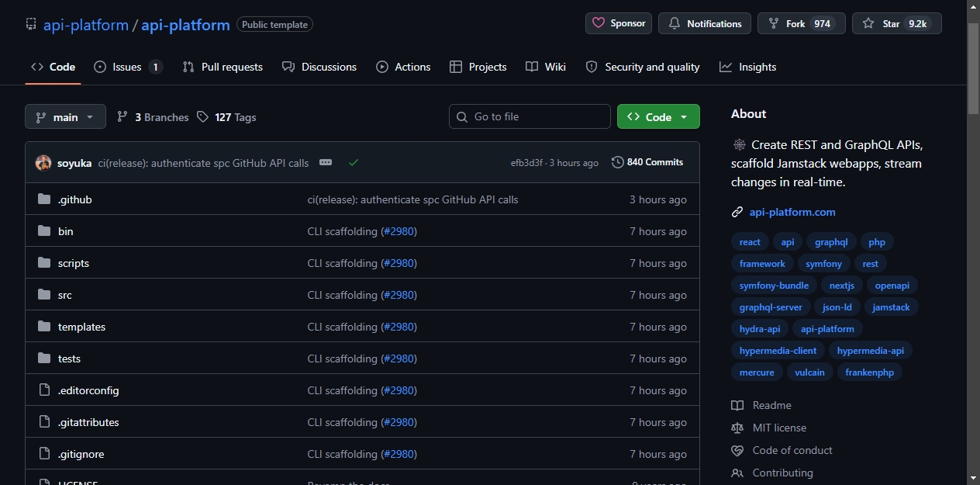Click the tests folder icon
This screenshot has width=980, height=485.
tap(44, 359)
